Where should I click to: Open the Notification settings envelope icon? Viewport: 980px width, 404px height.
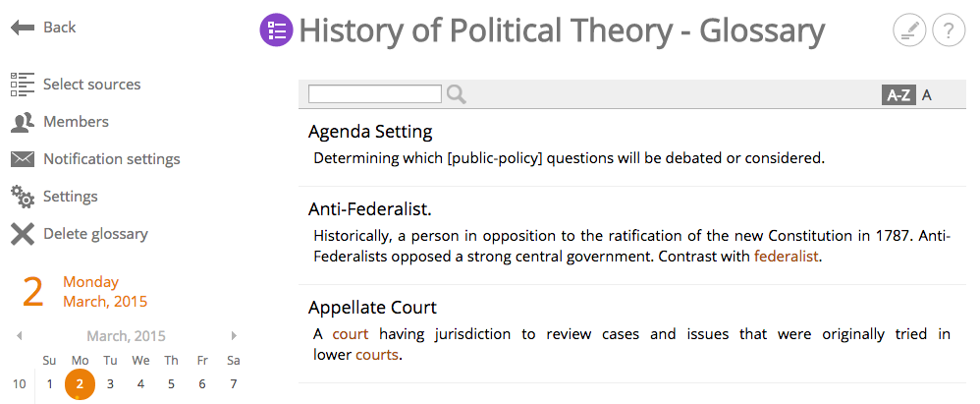[23, 159]
